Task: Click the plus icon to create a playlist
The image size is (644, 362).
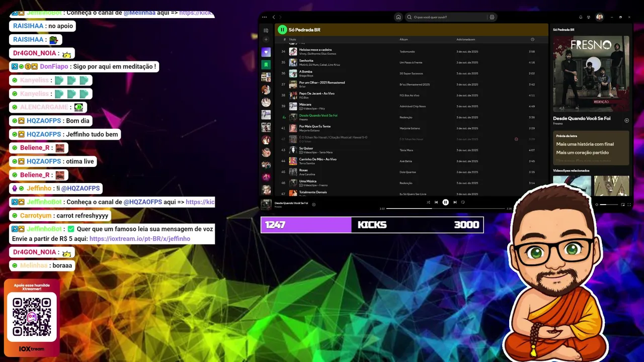Action: (266, 40)
